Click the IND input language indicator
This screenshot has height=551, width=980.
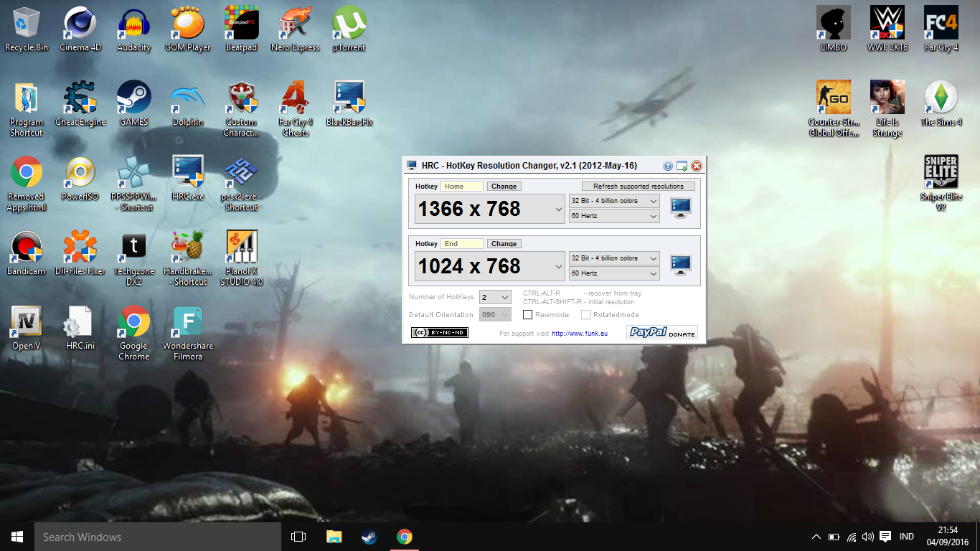pos(907,537)
